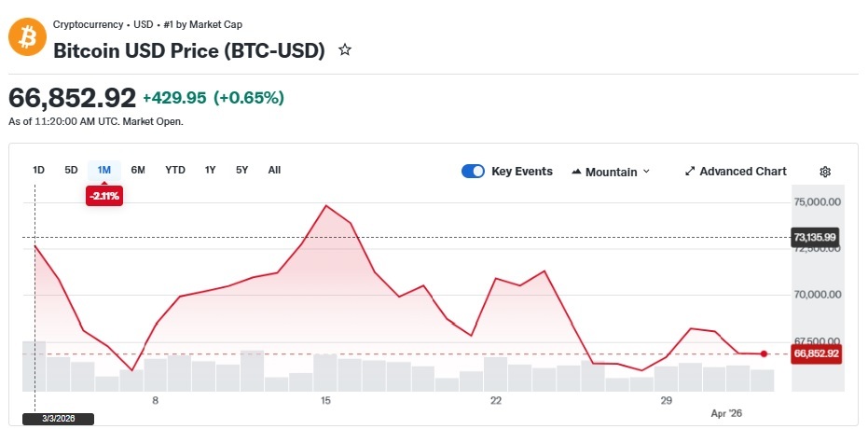Switch chart to 1Y range
The width and height of the screenshot is (868, 429).
(210, 171)
